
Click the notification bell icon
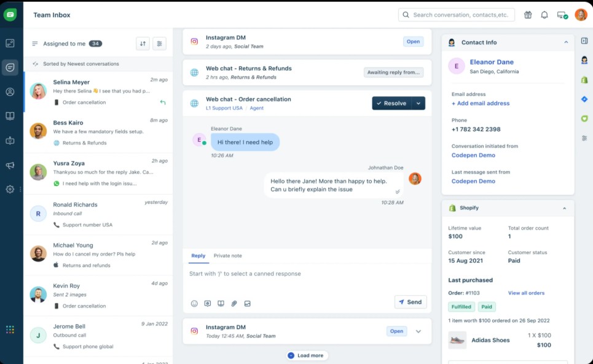click(x=544, y=15)
